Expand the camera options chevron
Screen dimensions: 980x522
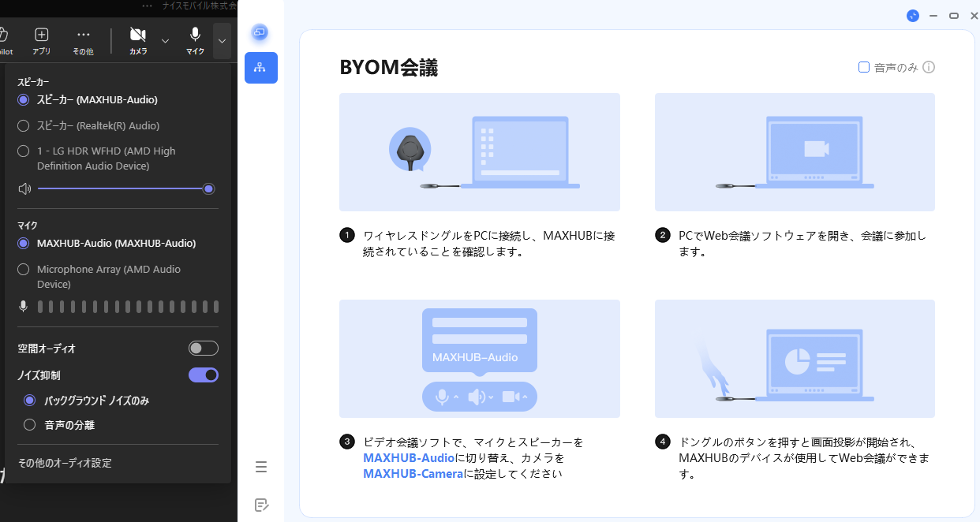(165, 41)
